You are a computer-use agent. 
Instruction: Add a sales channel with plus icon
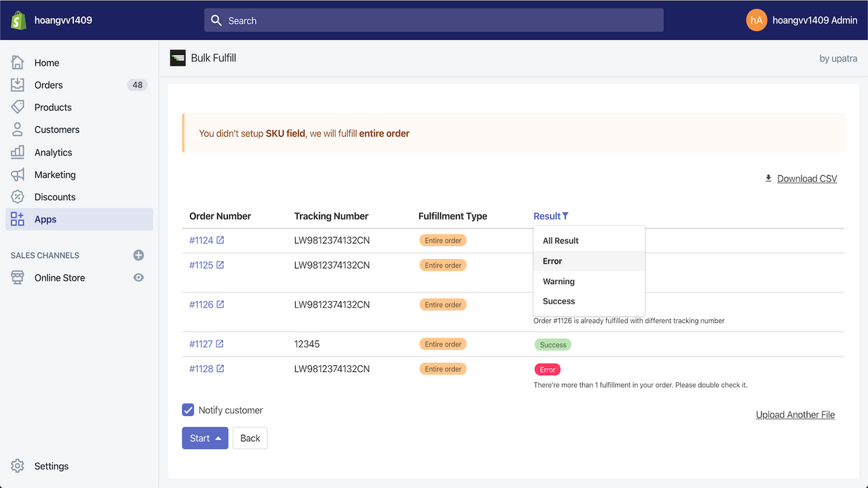138,256
